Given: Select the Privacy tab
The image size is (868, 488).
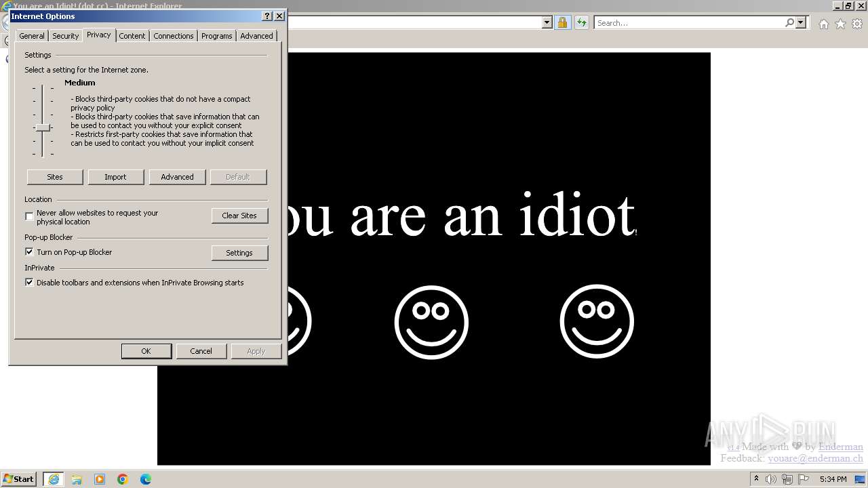Looking at the screenshot, I should click(x=99, y=35).
